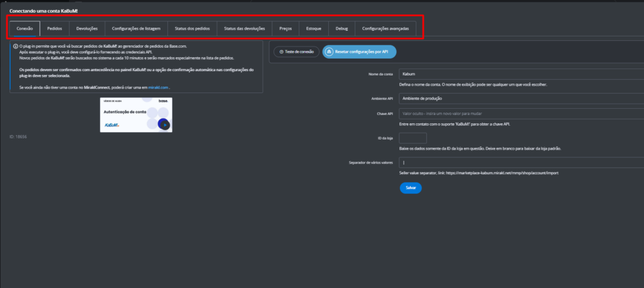Open Configurações avançadas tab
Screen dimensions: 644x288
click(x=386, y=29)
